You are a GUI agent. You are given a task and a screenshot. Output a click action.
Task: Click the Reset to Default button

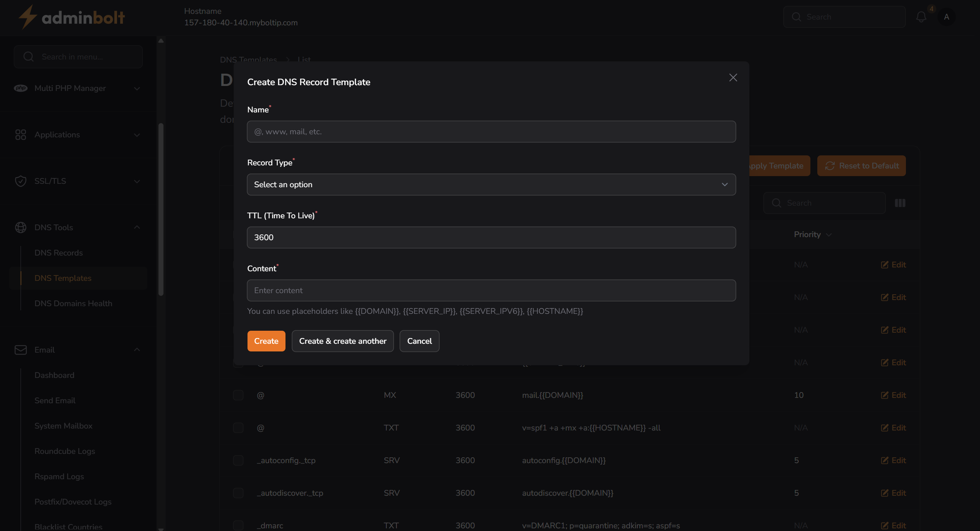[x=861, y=165]
